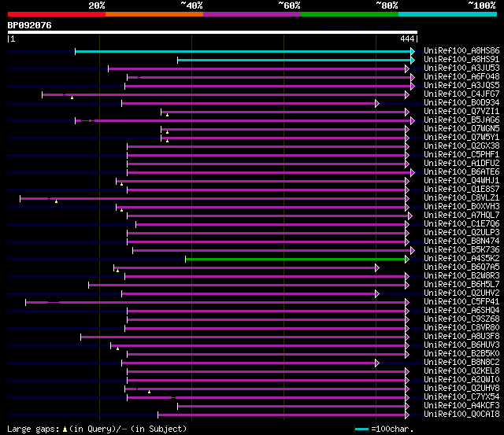Click the red 20% identity legend segment
The width and height of the screenshot is (504, 435).
click(x=57, y=14)
